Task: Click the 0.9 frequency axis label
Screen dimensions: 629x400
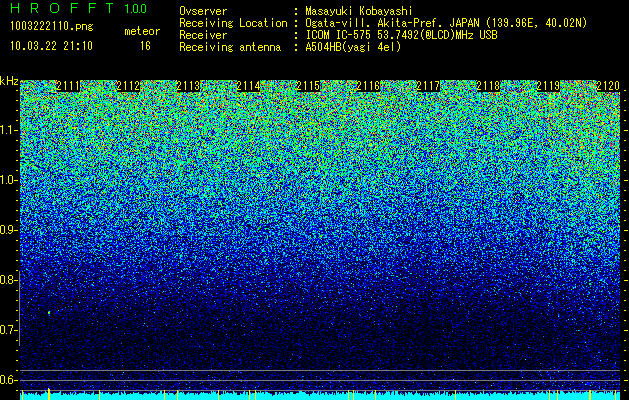Action: [x=8, y=230]
